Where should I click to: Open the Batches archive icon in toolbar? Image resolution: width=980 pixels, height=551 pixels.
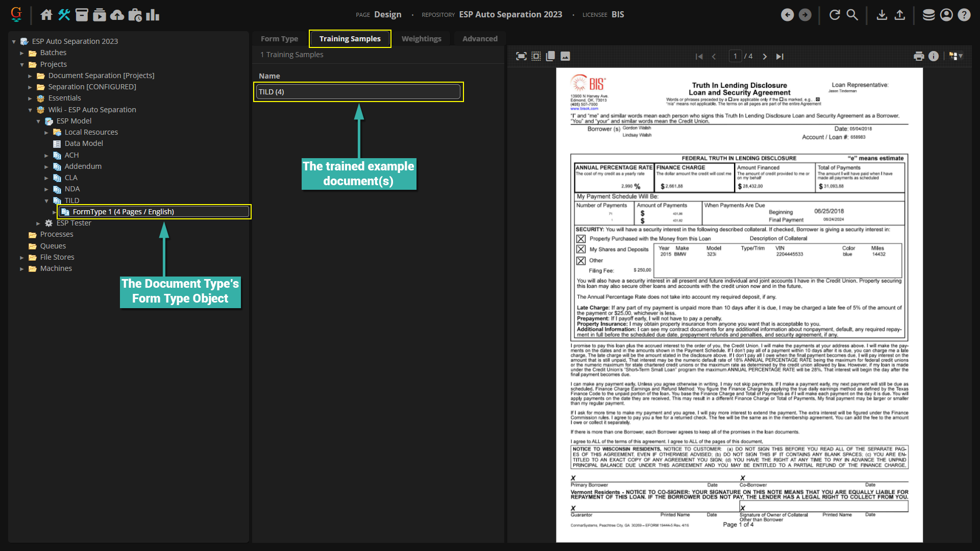pos(82,15)
